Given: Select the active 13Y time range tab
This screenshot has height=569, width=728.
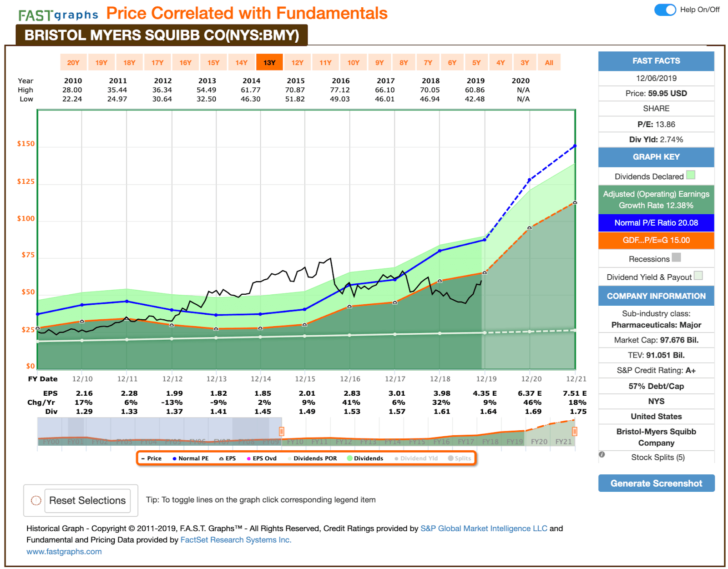Looking at the screenshot, I should [269, 63].
